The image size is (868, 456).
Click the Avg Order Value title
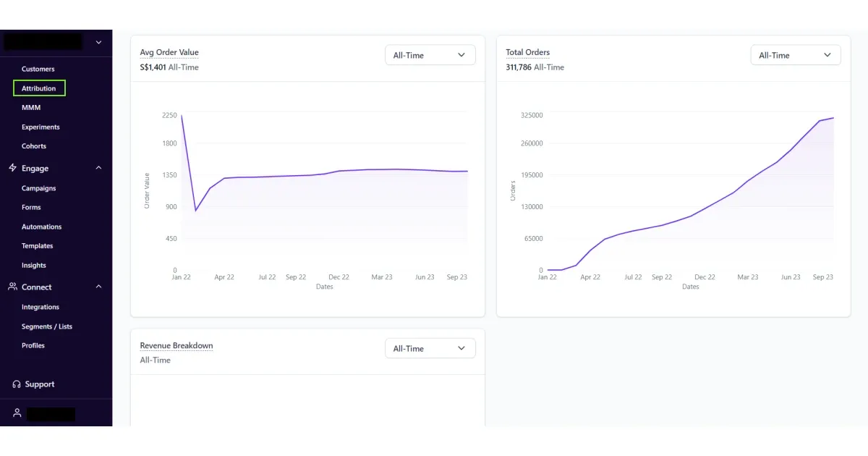tap(169, 52)
